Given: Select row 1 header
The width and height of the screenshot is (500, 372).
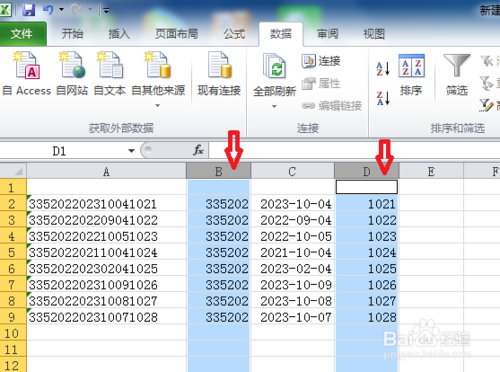Looking at the screenshot, I should point(13,187).
